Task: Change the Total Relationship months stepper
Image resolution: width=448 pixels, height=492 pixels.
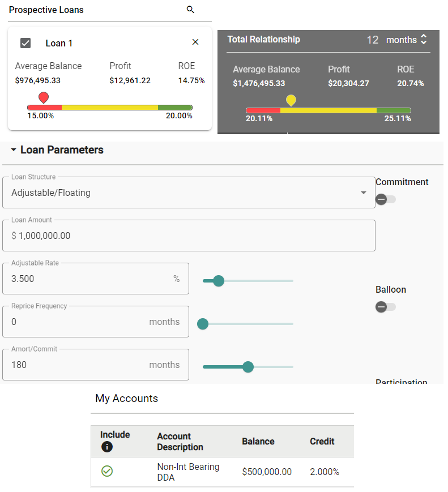Action: 423,40
